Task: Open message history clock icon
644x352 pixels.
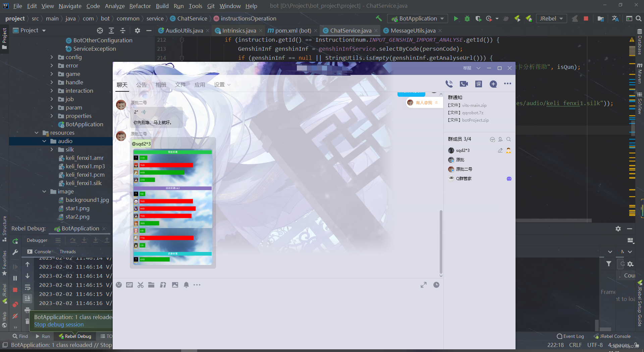Action: click(436, 285)
